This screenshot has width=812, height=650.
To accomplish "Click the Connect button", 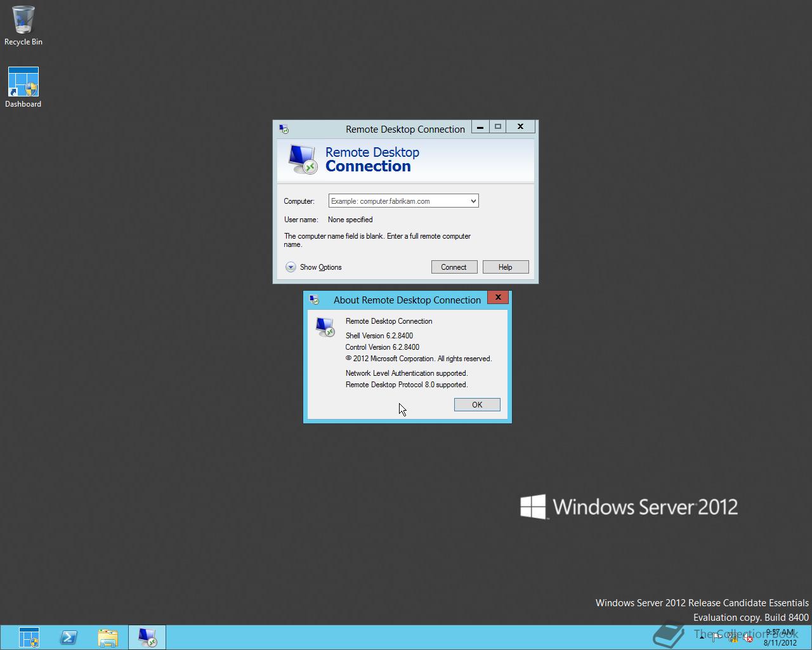I will (x=454, y=267).
